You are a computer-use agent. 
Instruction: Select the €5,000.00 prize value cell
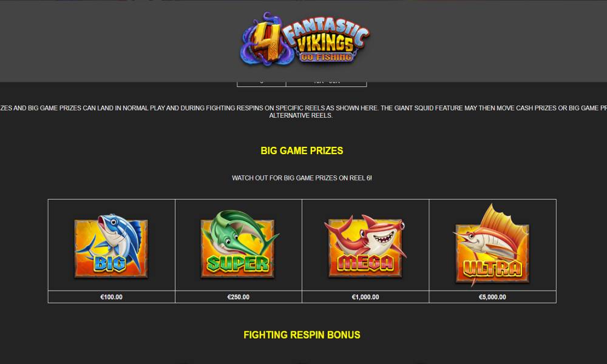coord(492,297)
